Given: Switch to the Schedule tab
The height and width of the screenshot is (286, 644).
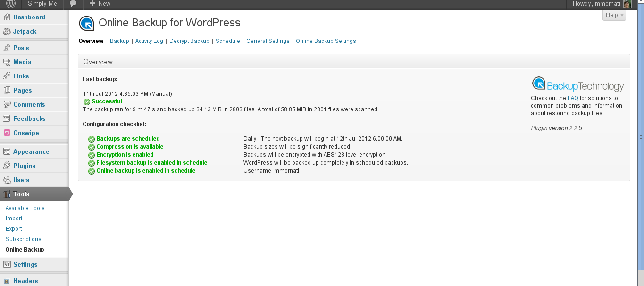Looking at the screenshot, I should point(228,41).
